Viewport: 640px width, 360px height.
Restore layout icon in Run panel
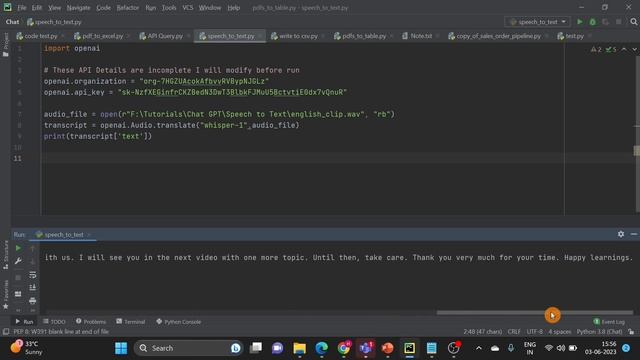pos(18,294)
